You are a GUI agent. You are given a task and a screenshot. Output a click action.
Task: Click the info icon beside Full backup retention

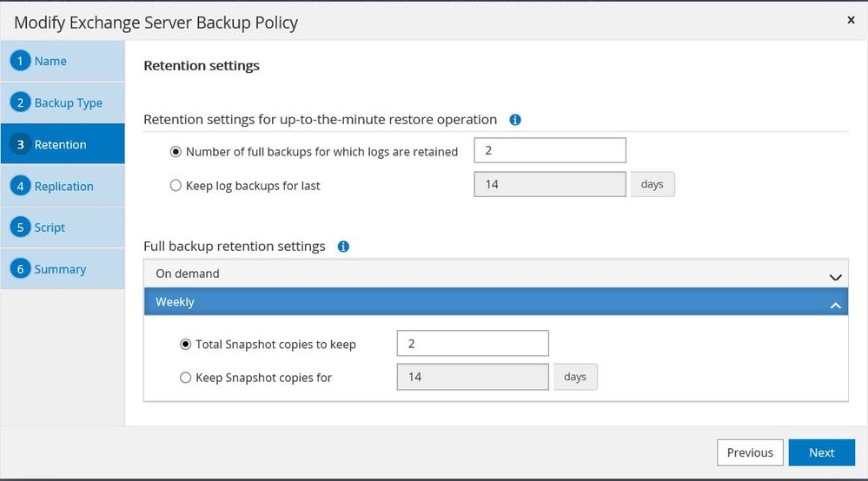tap(343, 247)
